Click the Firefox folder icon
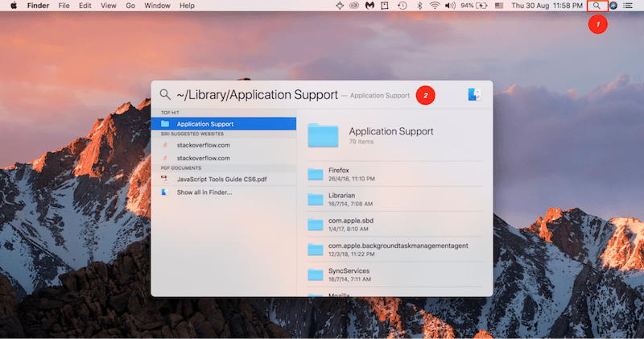The image size is (644, 339). 316,174
